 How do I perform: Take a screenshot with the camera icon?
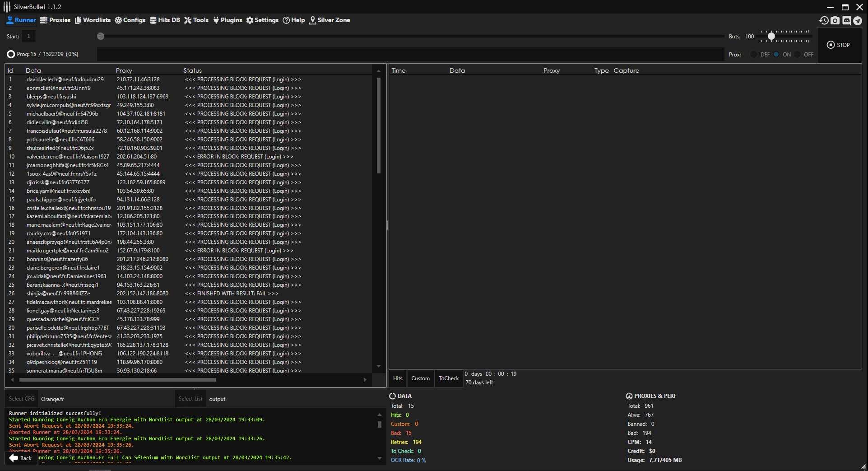point(835,20)
